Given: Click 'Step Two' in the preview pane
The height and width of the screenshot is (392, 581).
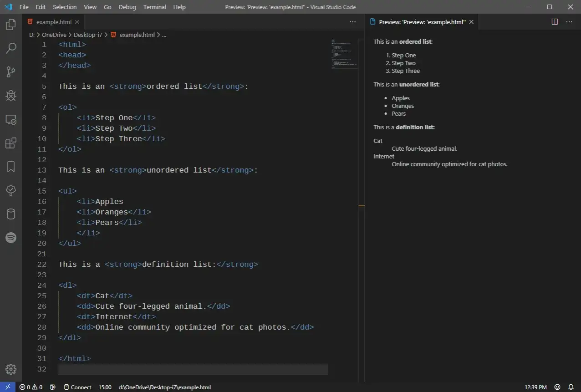Looking at the screenshot, I should point(404,63).
